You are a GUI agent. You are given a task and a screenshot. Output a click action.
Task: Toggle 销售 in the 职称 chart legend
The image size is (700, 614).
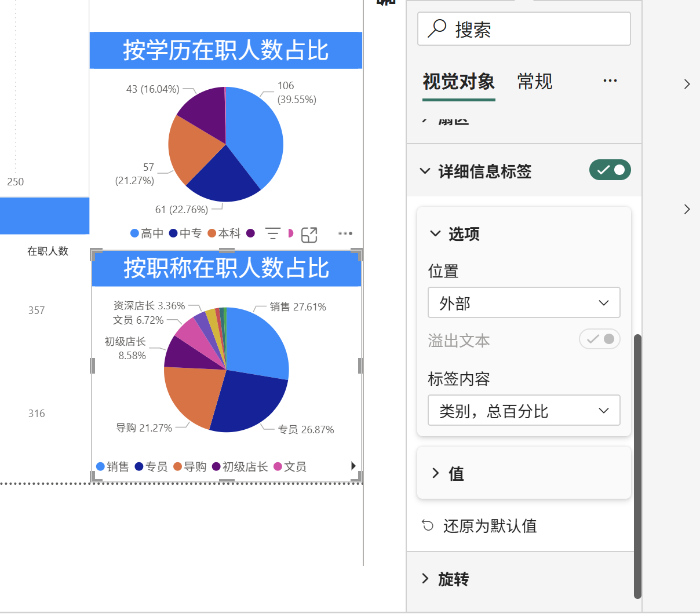pyautogui.click(x=113, y=467)
